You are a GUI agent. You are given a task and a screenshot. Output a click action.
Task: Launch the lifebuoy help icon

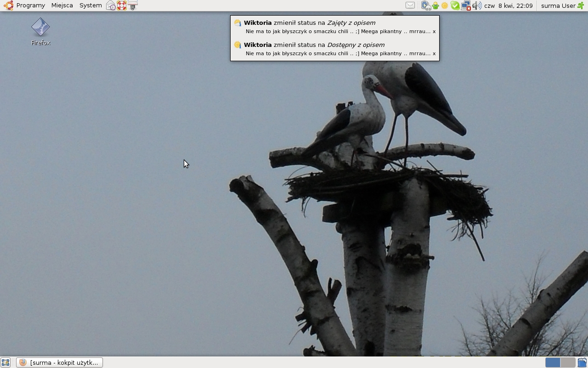[122, 6]
